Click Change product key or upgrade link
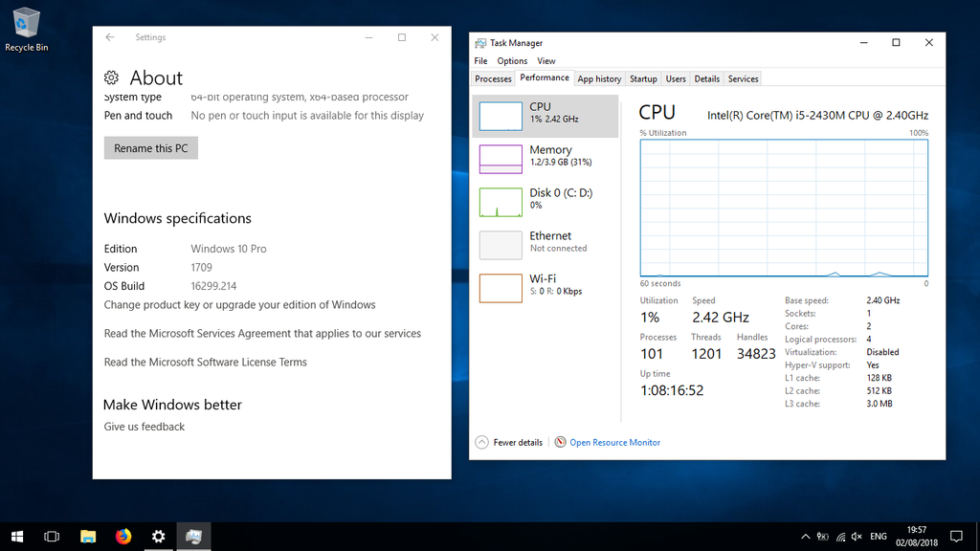 click(239, 305)
